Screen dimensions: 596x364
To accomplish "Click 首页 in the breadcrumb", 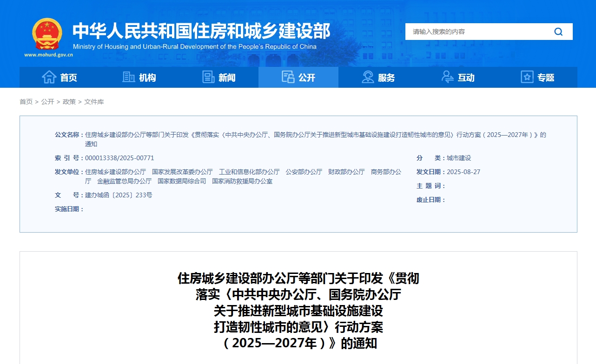I will [x=26, y=102].
